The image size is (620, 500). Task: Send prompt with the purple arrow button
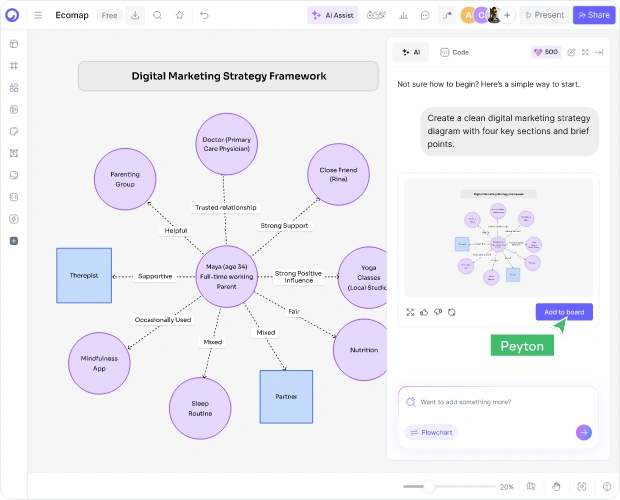point(584,432)
